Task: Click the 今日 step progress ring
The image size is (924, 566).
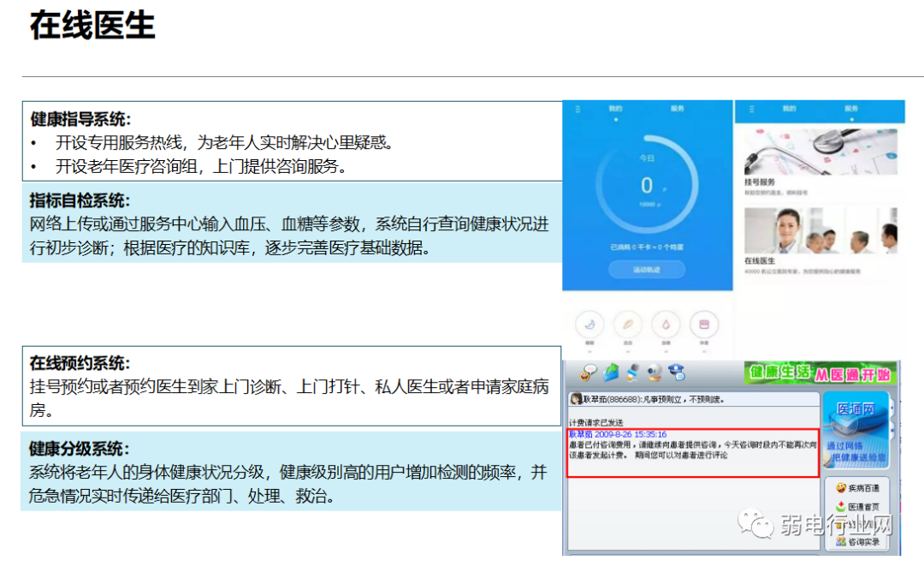Action: click(648, 184)
